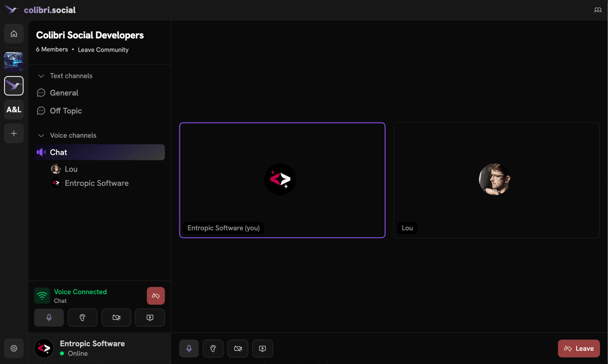608x364 pixels.
Task: Mute microphone in the sidebar voice panel
Action: [x=49, y=317]
